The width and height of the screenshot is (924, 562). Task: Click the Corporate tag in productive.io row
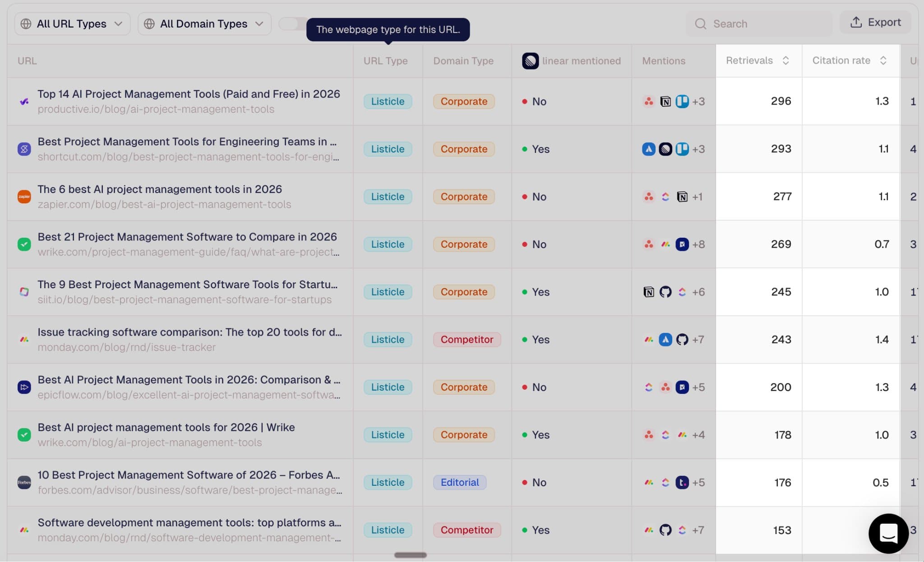464,101
